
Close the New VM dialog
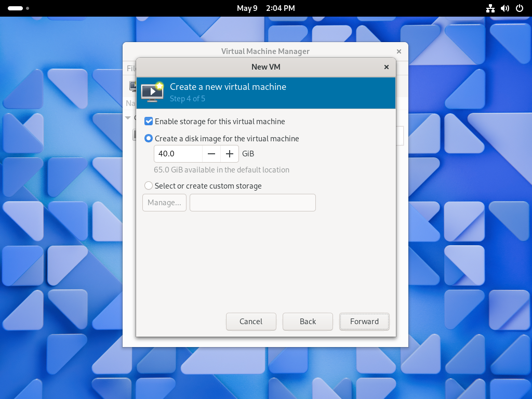click(387, 67)
